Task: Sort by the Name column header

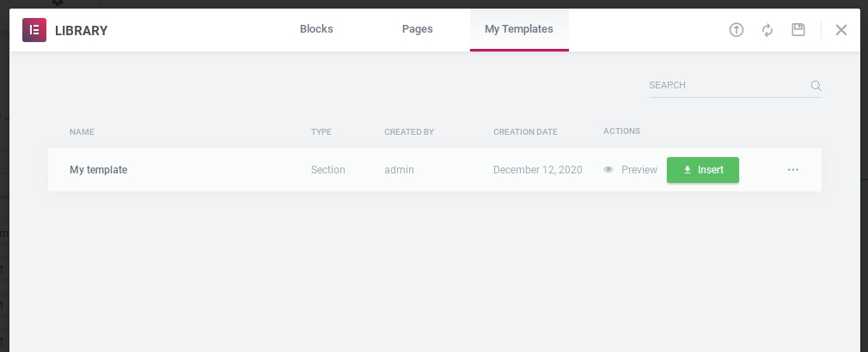Action: point(82,132)
